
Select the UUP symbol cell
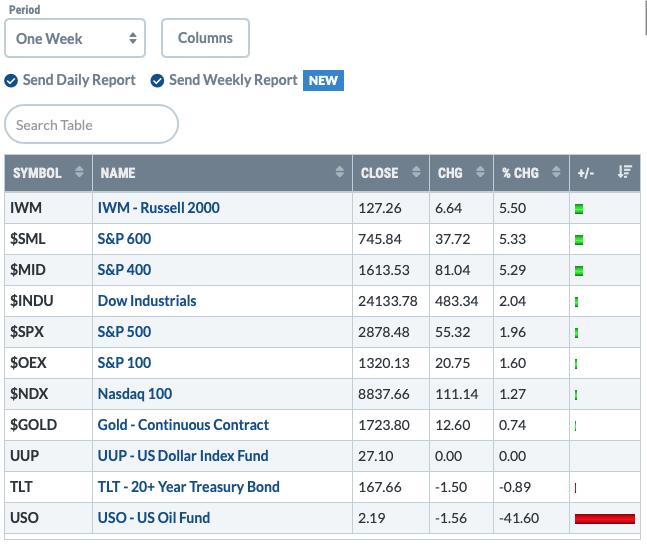[48, 456]
